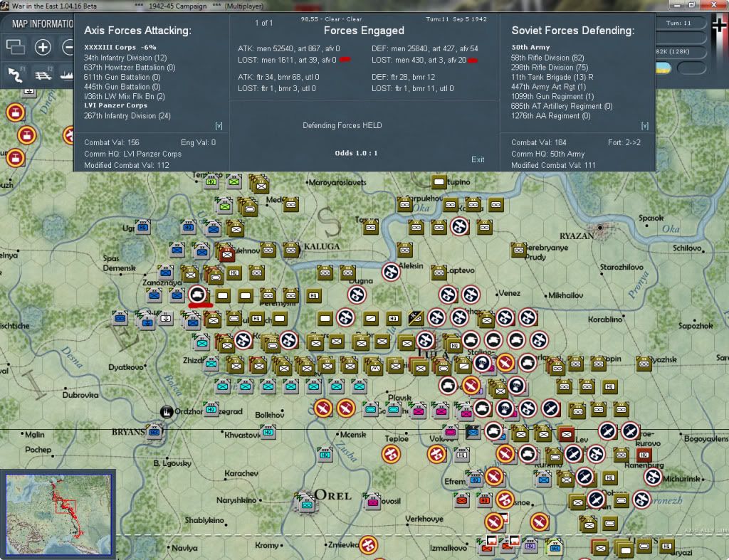Select the unit counter at Kaluga

[x=291, y=250]
